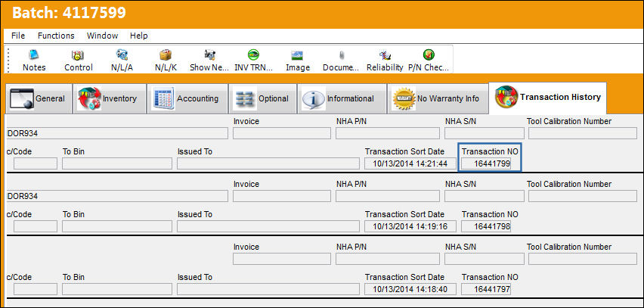
Task: Click Transaction Sort Date field 14:18:40
Action: [x=410, y=290]
